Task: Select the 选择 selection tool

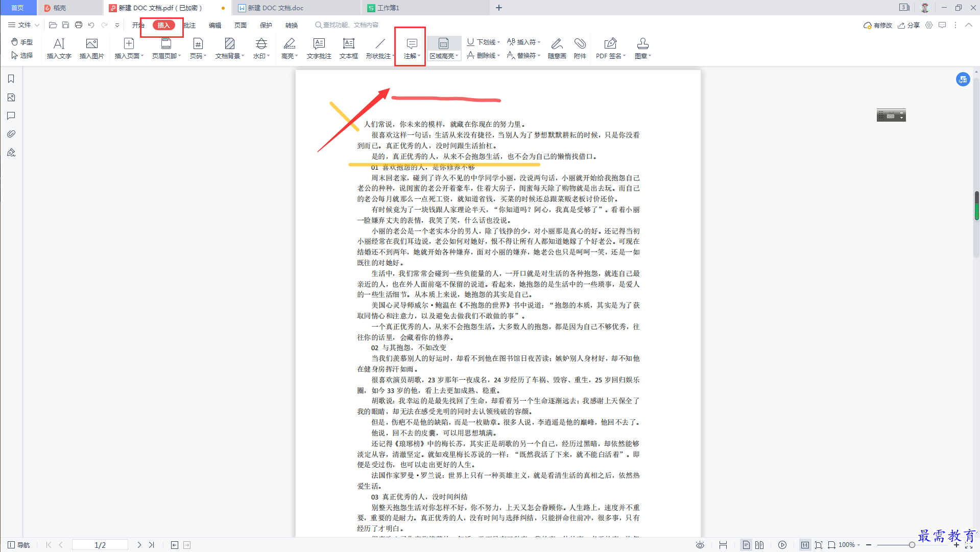Action: coord(22,55)
